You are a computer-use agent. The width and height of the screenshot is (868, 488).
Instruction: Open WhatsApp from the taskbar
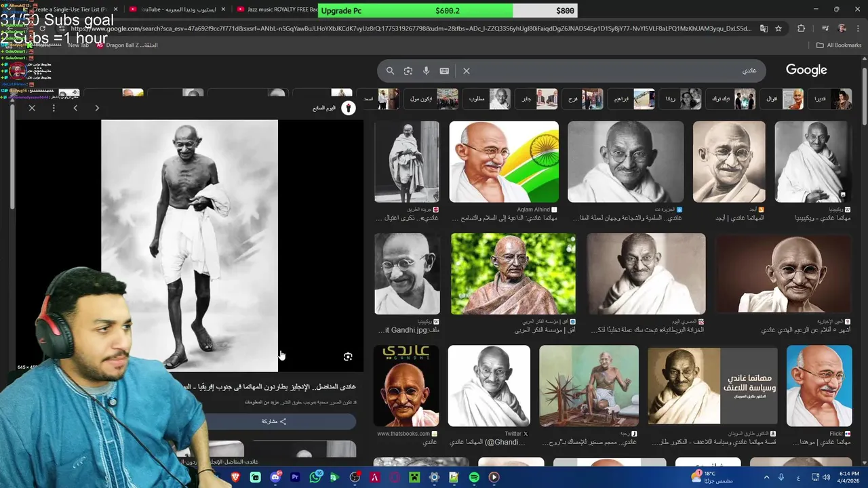[315, 477]
